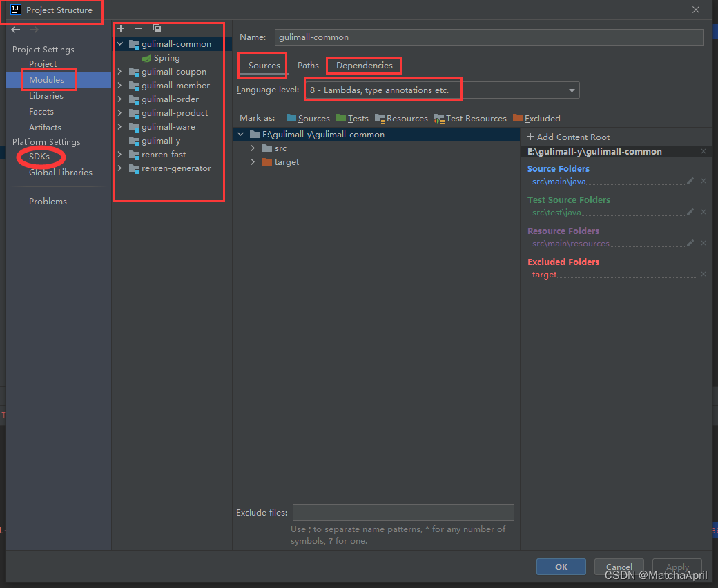Switch to the Paths tab
This screenshot has height=588, width=718.
pos(308,65)
